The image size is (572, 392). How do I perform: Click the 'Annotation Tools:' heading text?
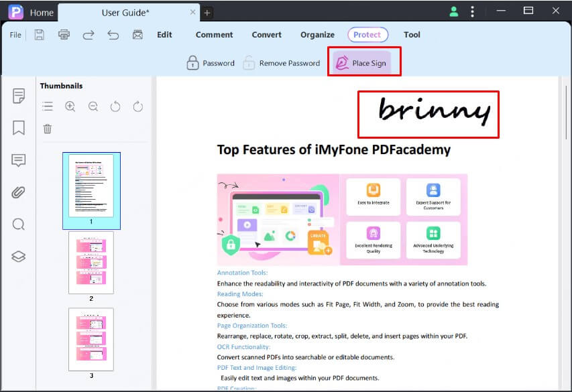tap(242, 273)
